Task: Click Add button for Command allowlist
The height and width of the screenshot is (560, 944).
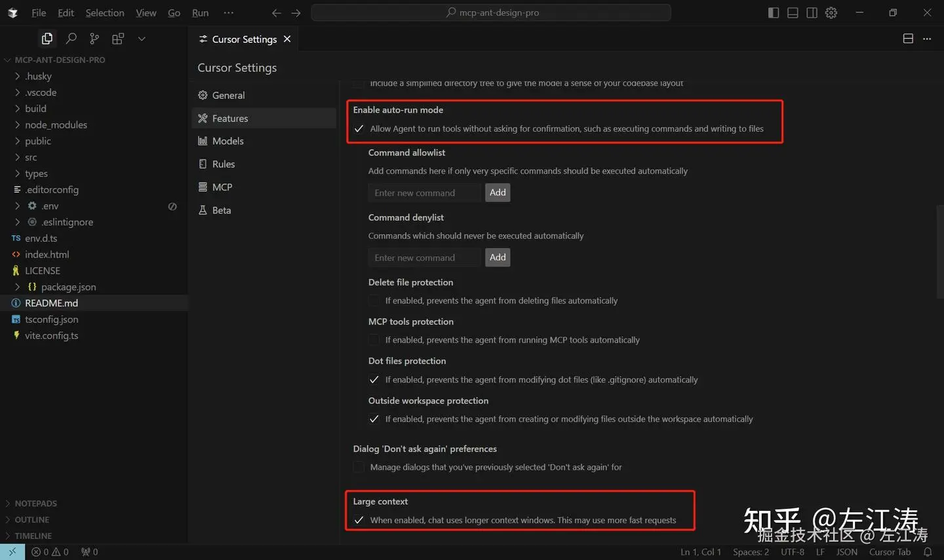Action: tap(498, 193)
